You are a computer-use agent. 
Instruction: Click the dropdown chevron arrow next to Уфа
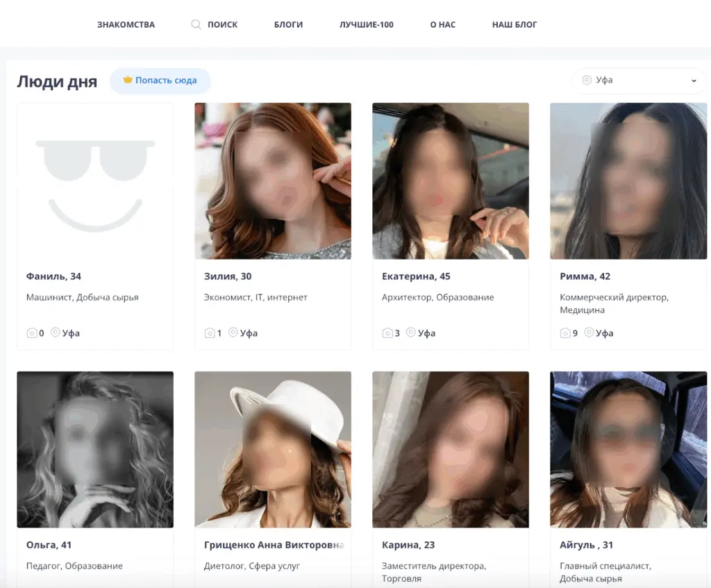click(694, 81)
